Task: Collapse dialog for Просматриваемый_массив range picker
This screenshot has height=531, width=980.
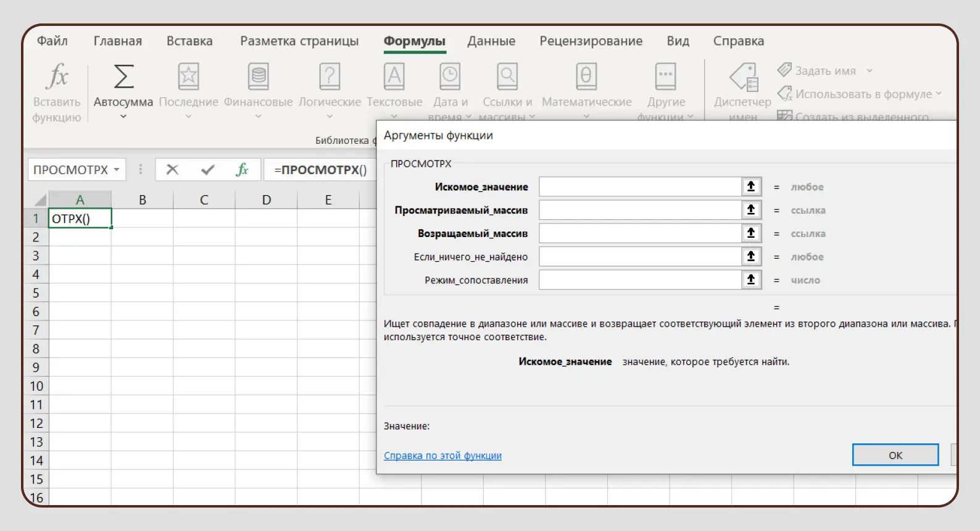Action: tap(751, 210)
